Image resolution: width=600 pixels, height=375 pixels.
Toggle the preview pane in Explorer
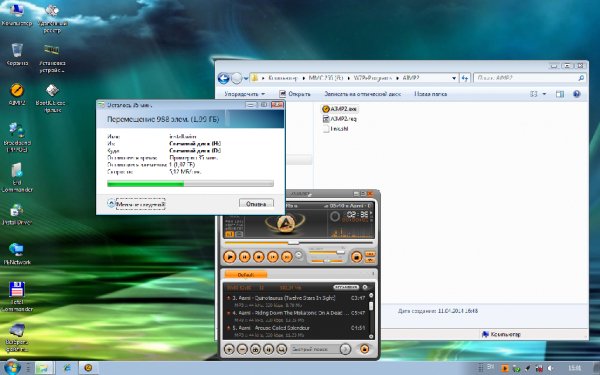click(x=560, y=94)
